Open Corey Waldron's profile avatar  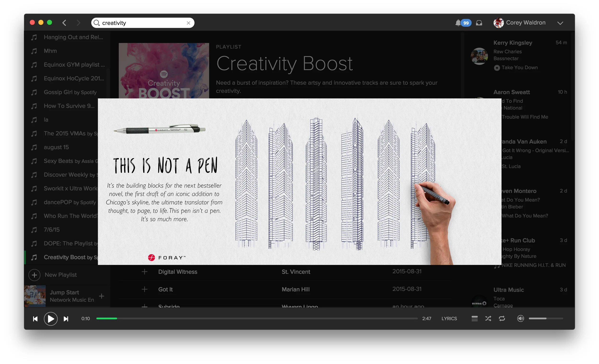coord(498,23)
